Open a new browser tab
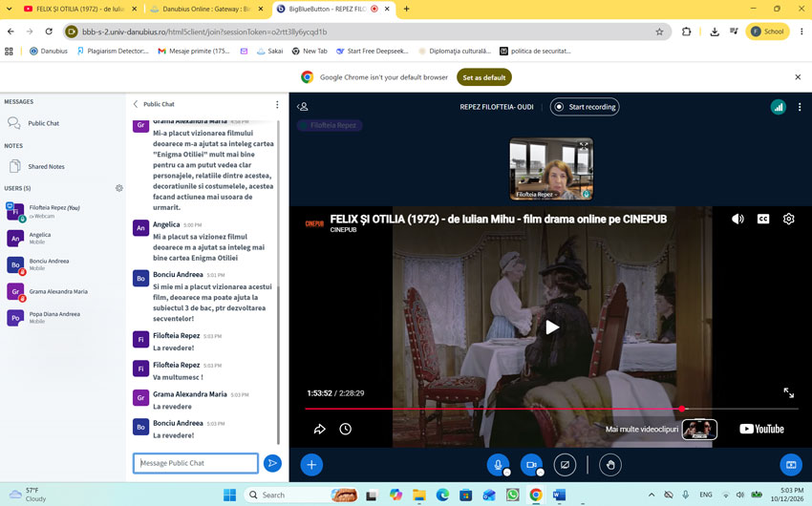The image size is (812, 506). click(x=407, y=9)
